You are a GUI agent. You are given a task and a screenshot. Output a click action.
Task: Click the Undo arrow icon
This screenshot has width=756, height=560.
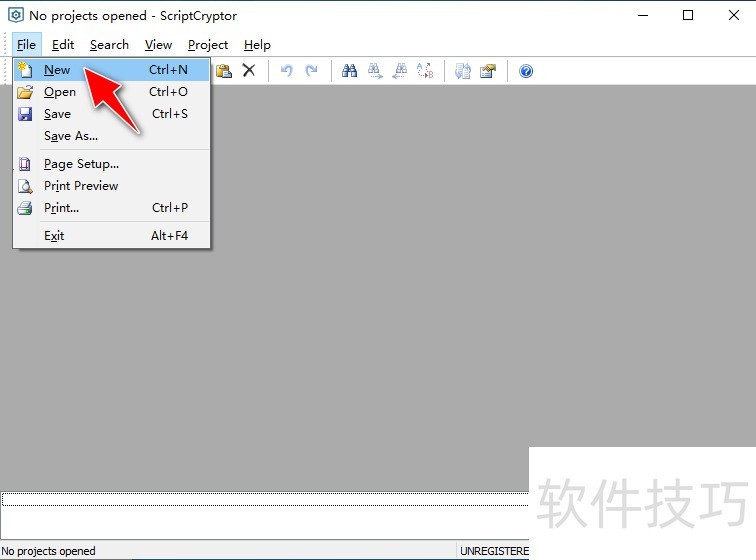[286, 71]
